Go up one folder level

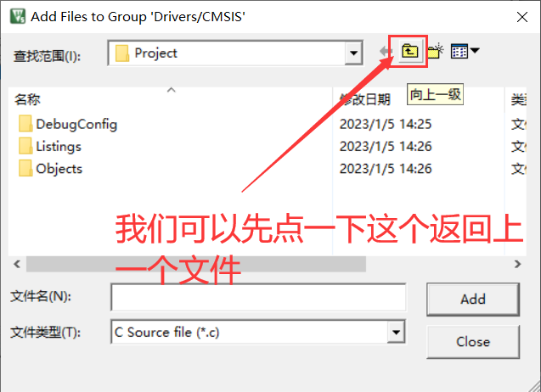tap(409, 52)
